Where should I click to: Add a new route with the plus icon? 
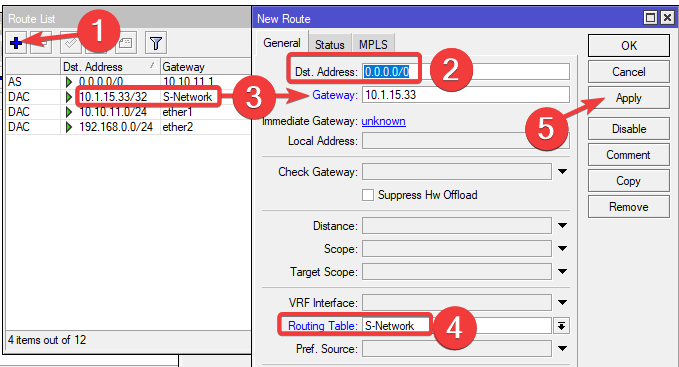16,43
